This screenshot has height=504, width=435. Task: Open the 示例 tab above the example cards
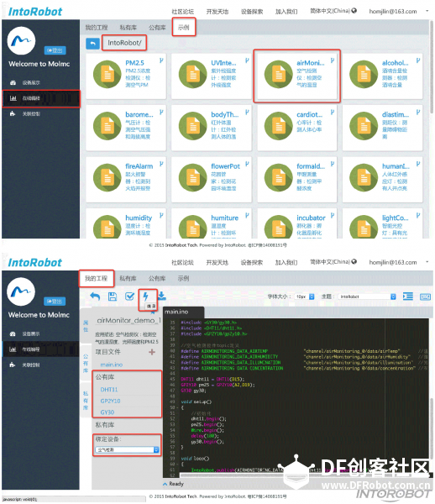(183, 28)
